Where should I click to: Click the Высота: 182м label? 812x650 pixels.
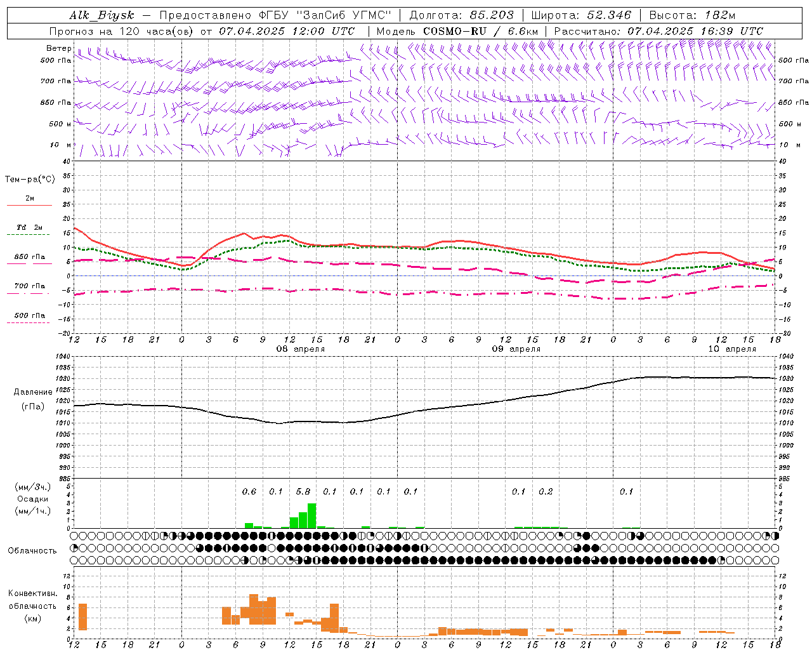[692, 15]
